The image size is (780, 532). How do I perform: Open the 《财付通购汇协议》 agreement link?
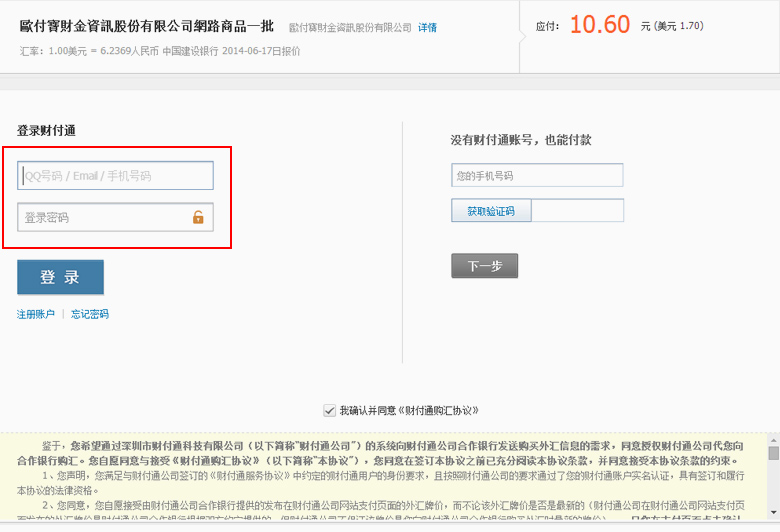click(x=440, y=410)
